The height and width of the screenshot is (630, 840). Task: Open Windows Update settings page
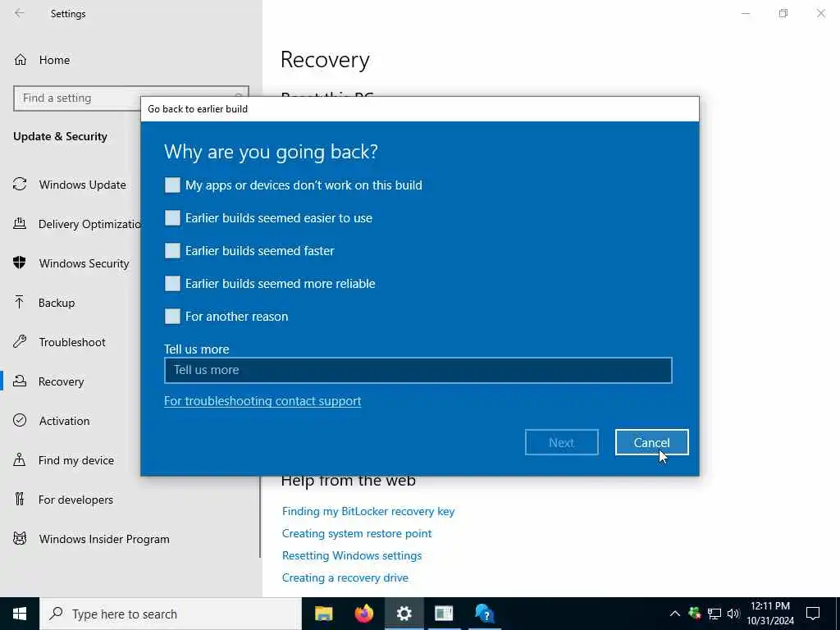pyautogui.click(x=83, y=185)
